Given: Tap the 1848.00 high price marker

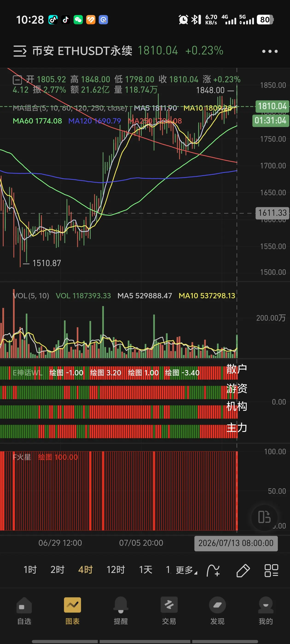Looking at the screenshot, I should (x=210, y=90).
